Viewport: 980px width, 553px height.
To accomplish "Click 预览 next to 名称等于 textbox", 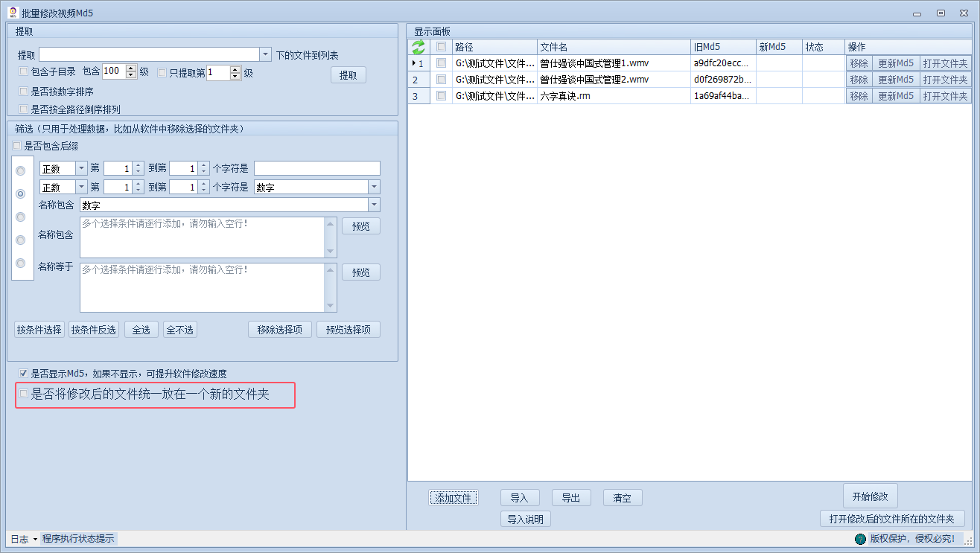I will (x=361, y=272).
